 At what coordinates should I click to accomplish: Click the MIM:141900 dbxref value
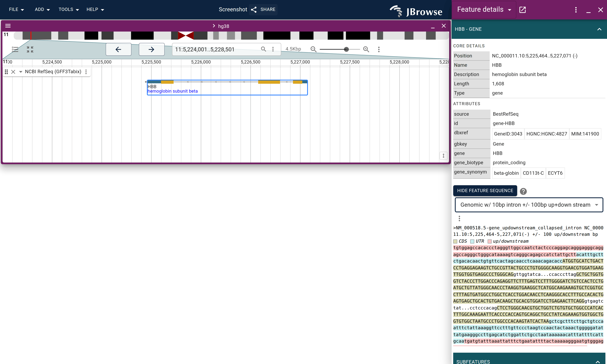point(585,134)
